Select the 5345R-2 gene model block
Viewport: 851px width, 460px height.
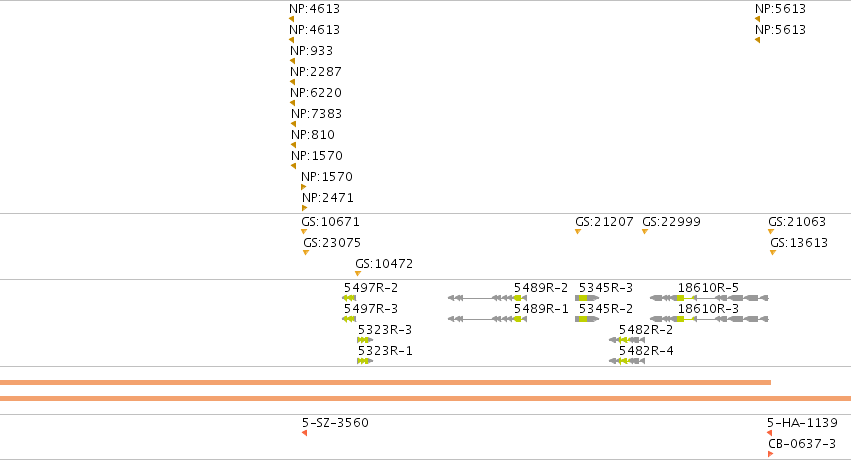pyautogui.click(x=587, y=319)
